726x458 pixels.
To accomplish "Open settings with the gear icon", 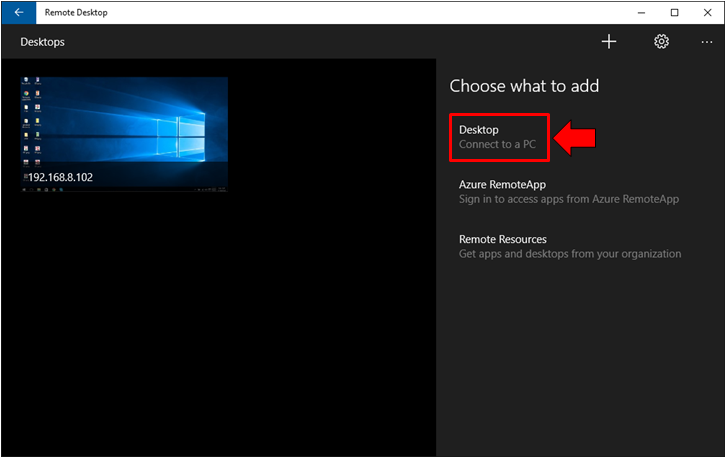I will 661,42.
